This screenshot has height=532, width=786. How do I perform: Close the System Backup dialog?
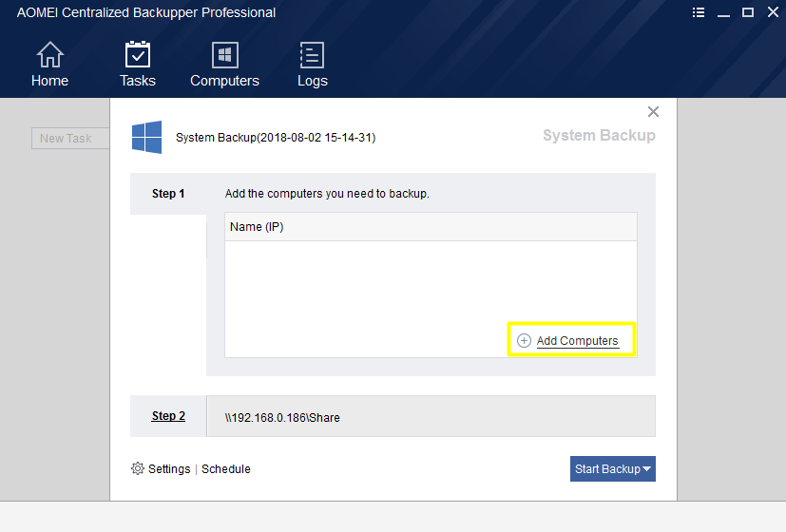point(653,112)
